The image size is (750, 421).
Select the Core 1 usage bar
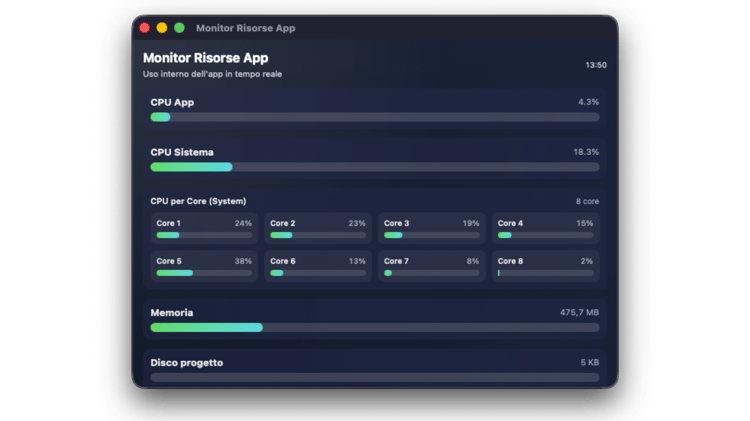pyautogui.click(x=204, y=235)
